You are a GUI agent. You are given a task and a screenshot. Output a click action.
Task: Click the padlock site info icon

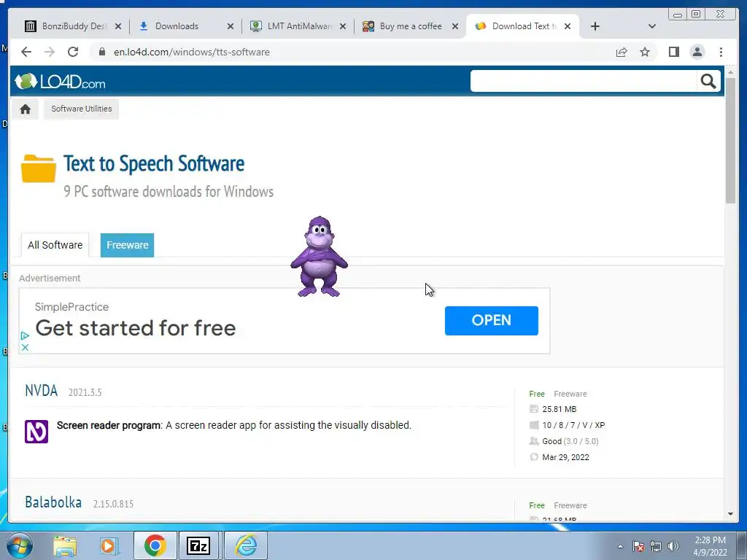pos(101,52)
